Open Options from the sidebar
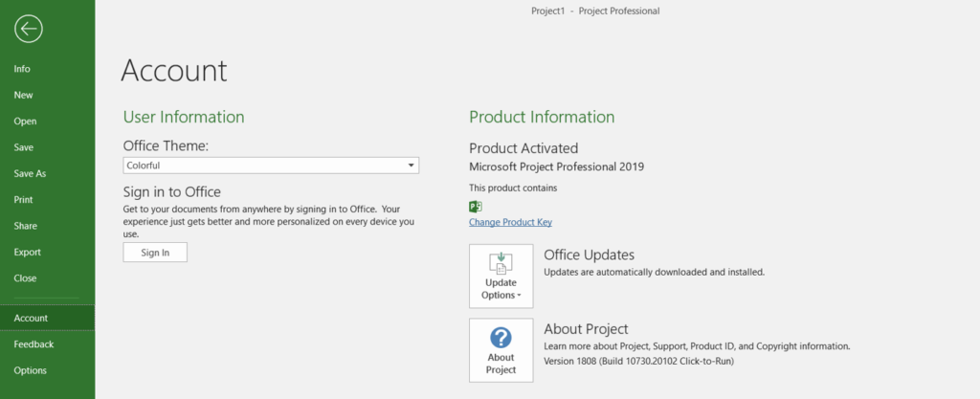Screen dimensions: 980x399 30,370
